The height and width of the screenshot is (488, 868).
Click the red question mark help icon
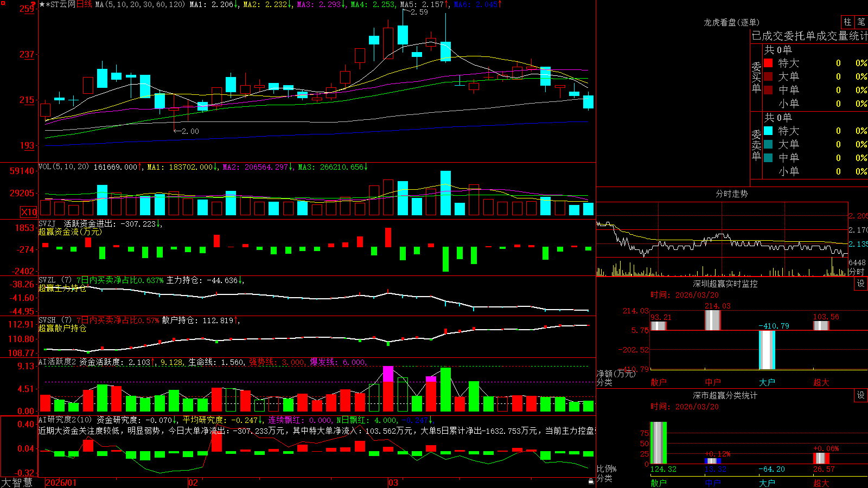coord(34,4)
